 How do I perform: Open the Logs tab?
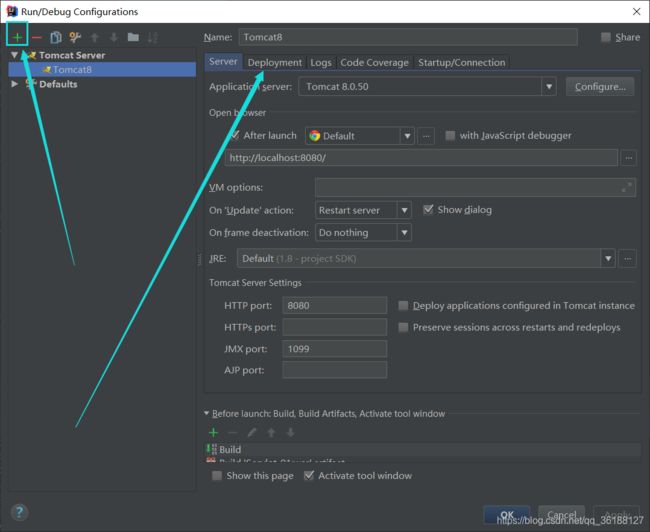(321, 63)
